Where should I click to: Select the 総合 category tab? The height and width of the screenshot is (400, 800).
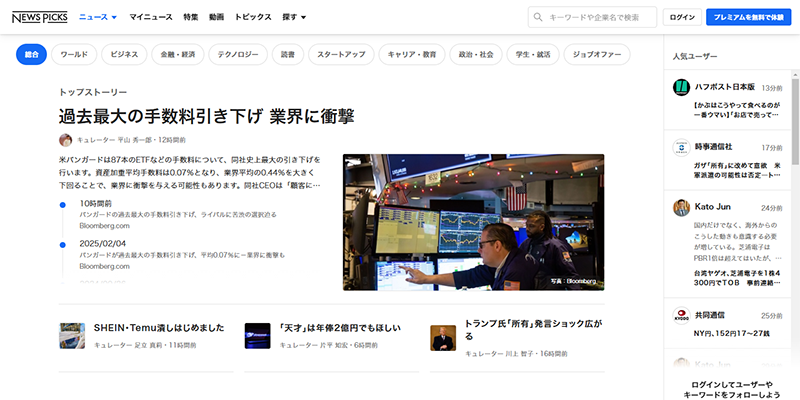32,55
